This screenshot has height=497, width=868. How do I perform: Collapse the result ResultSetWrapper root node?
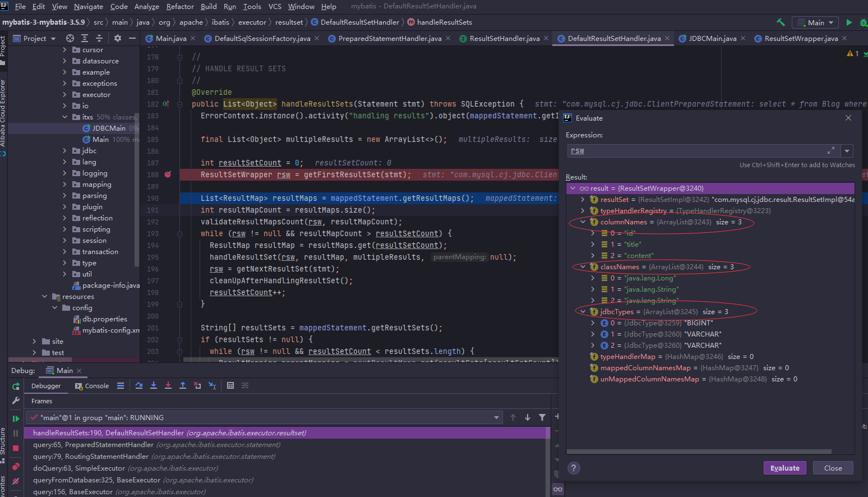pos(573,188)
